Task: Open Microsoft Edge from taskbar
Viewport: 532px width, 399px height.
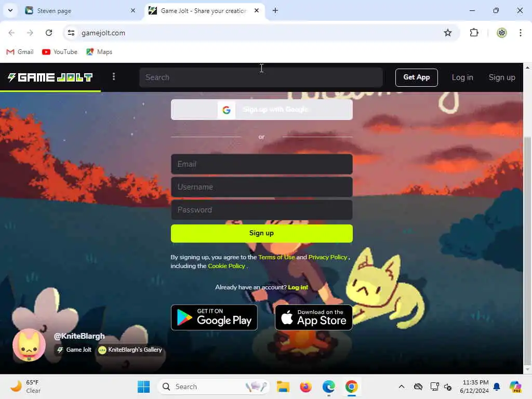Action: click(x=328, y=387)
